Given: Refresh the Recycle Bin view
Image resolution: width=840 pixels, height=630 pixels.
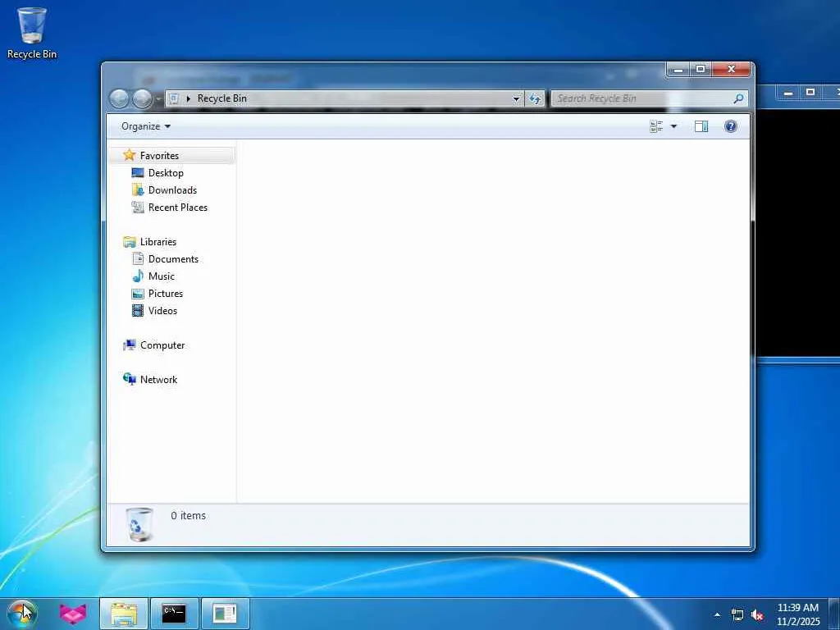Looking at the screenshot, I should tap(535, 98).
